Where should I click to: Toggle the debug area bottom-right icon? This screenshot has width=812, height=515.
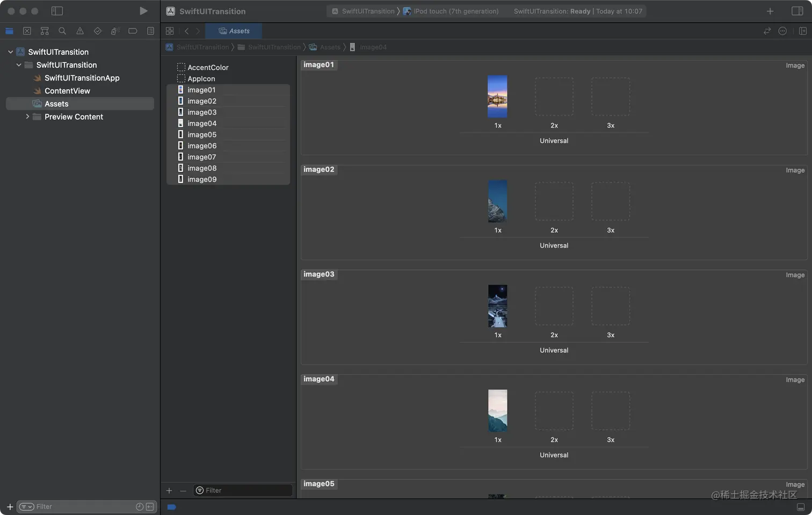coord(801,507)
